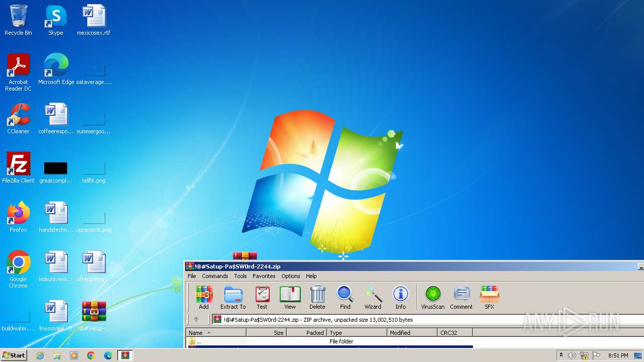Select the Microsoft Edge desktop shortcut
This screenshot has height=362, width=644.
point(56,69)
